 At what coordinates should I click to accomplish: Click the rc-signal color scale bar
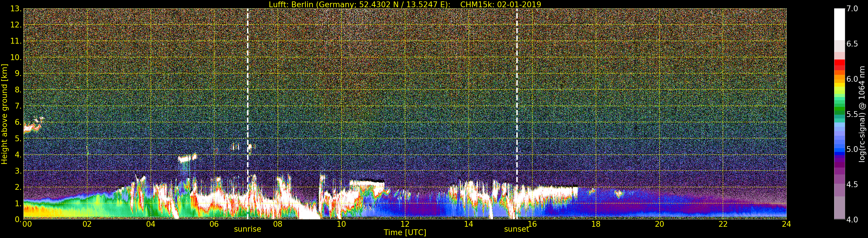[839, 114]
